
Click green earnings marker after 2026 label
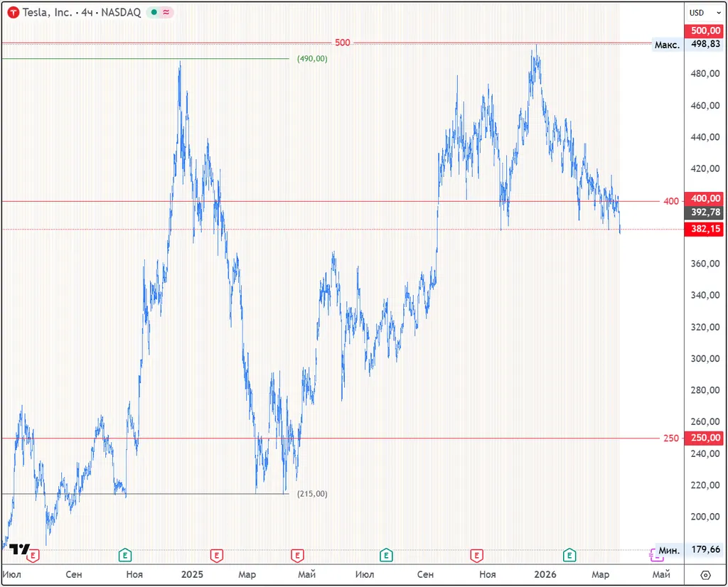tap(569, 554)
